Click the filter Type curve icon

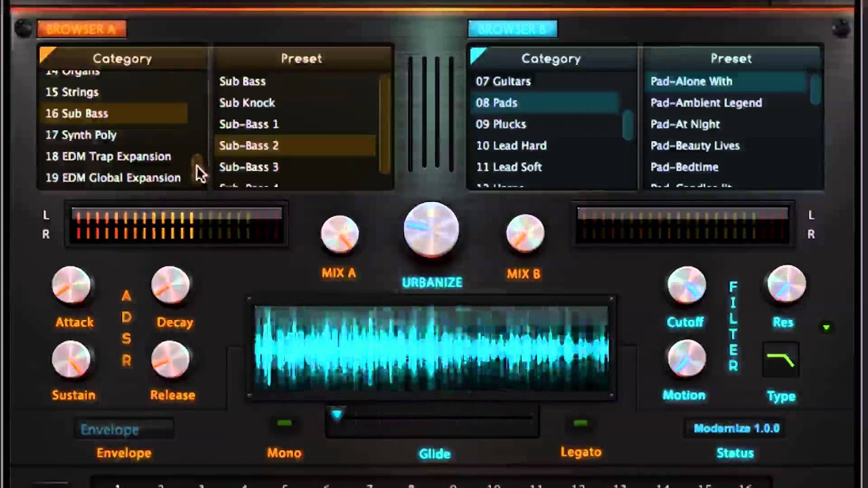781,361
